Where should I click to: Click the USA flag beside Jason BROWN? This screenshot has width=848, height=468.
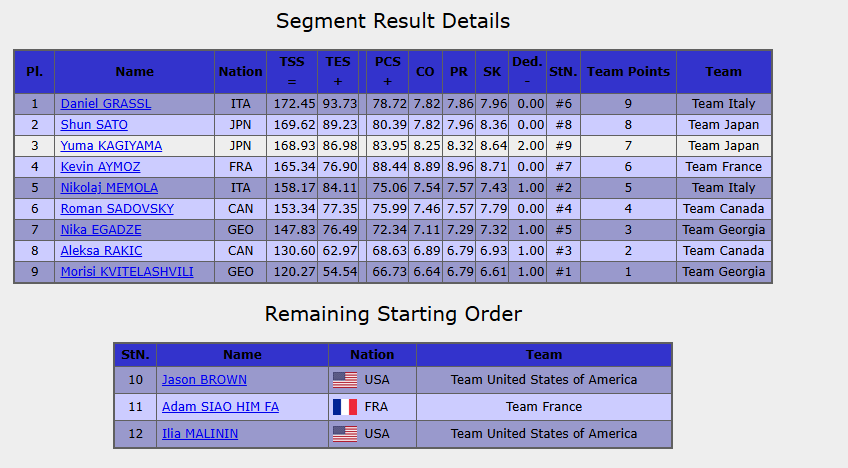point(344,380)
